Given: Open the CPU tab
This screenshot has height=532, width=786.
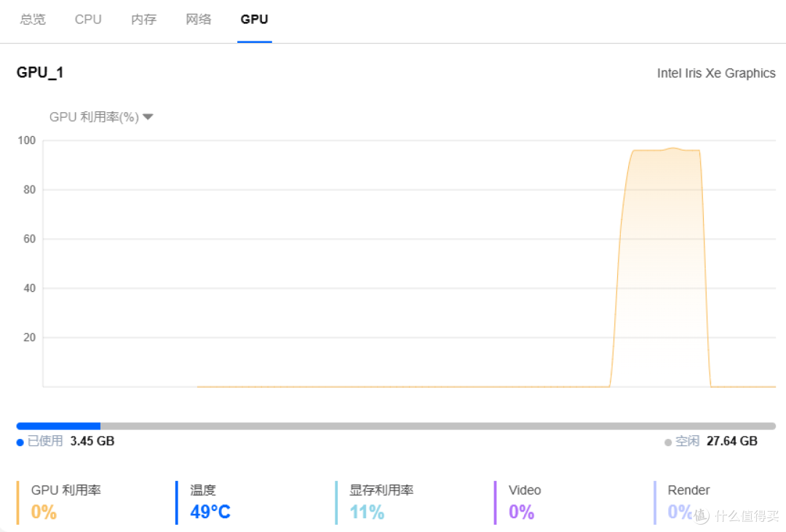Looking at the screenshot, I should 88,20.
